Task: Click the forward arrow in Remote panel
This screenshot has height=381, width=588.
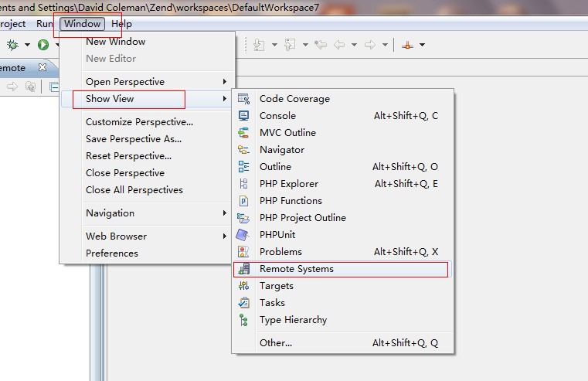Action: [x=12, y=87]
